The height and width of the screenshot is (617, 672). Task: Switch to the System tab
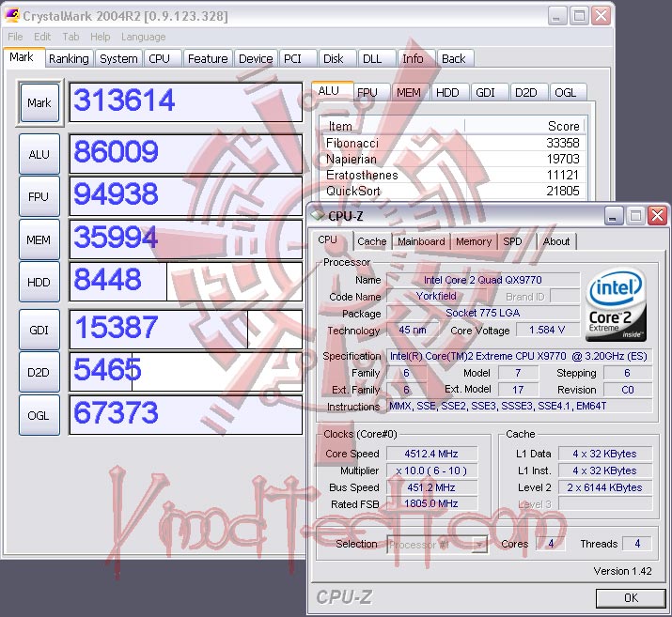click(x=118, y=58)
